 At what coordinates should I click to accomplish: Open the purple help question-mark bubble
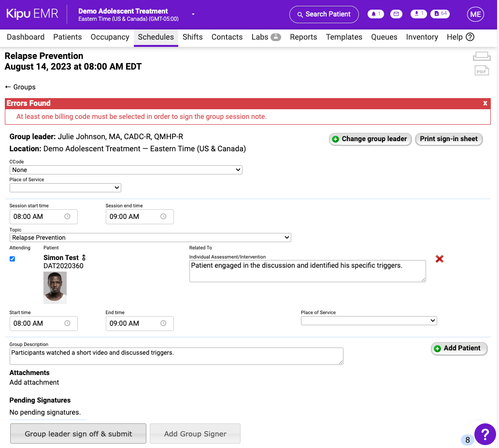[x=485, y=434]
